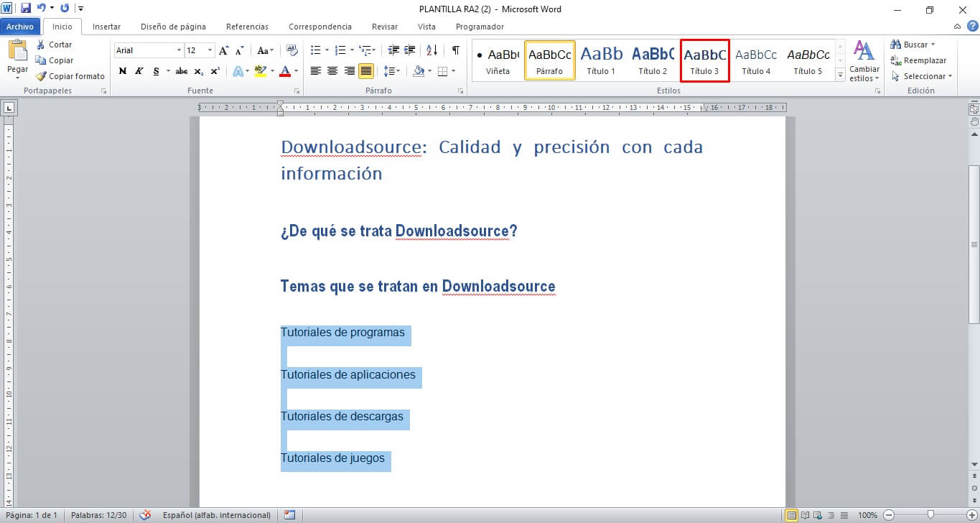Shrink font size with the shrink font icon
Image resolution: width=980 pixels, height=523 pixels.
click(240, 50)
